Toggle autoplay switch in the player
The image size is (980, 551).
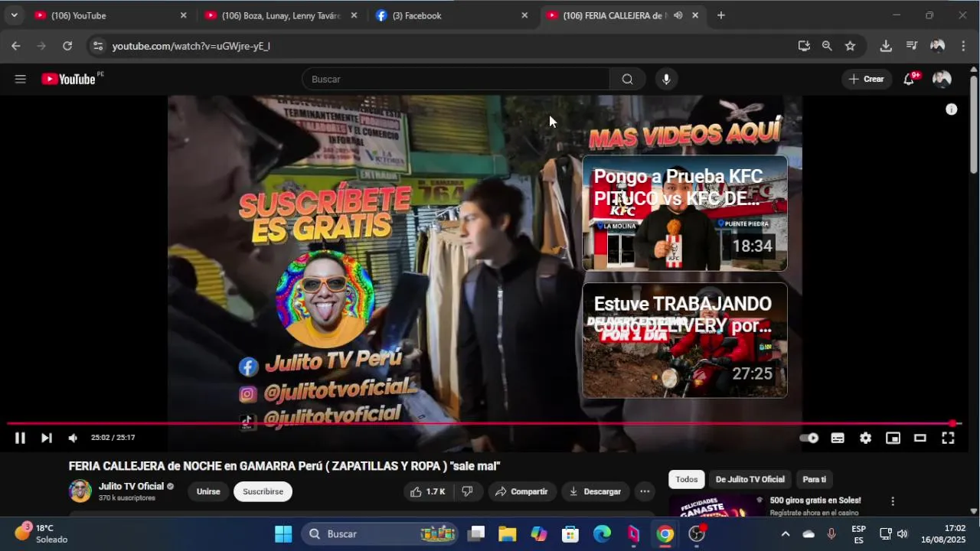point(809,438)
